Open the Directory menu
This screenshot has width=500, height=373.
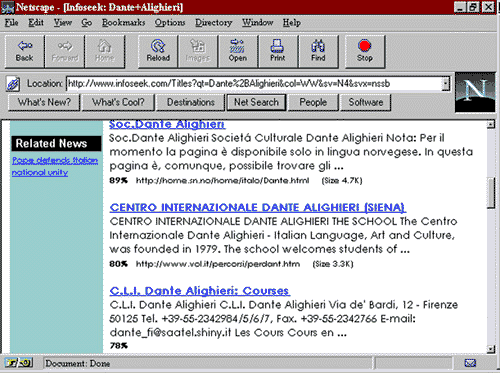[x=214, y=23]
